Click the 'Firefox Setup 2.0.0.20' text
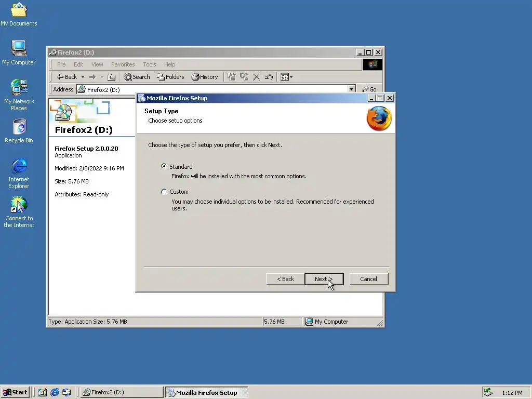532x399 pixels. click(86, 149)
